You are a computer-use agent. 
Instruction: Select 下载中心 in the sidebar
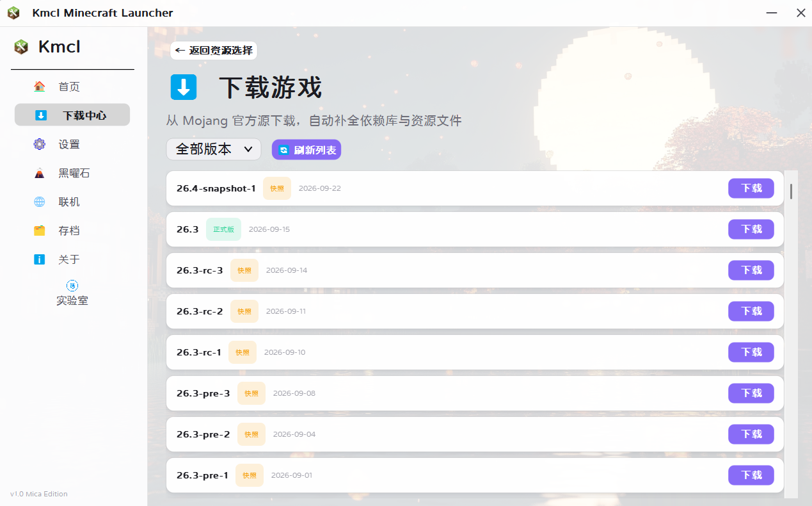coord(72,115)
